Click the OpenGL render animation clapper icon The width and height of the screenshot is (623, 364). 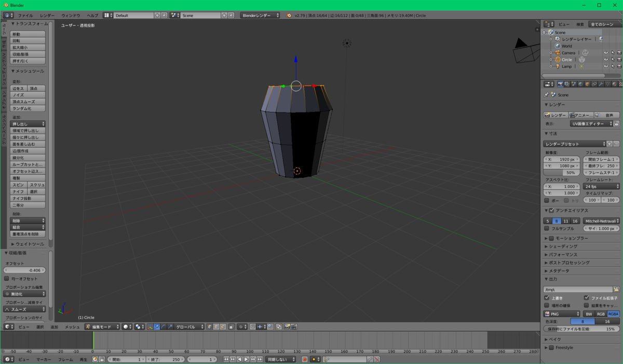[294, 327]
